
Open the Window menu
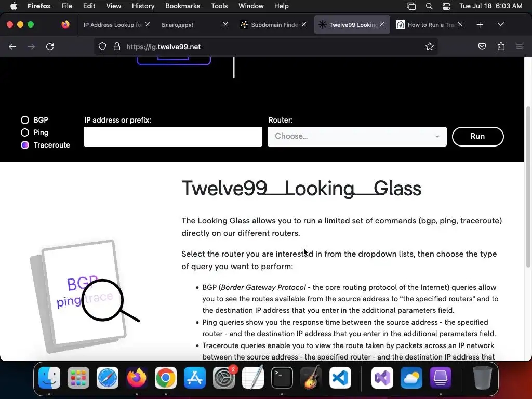click(x=251, y=6)
